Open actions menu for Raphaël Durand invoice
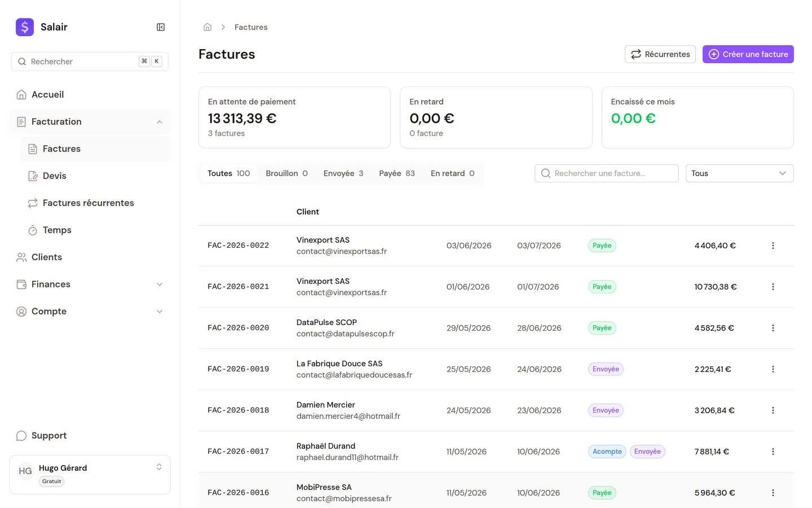The width and height of the screenshot is (812, 508). 773,452
